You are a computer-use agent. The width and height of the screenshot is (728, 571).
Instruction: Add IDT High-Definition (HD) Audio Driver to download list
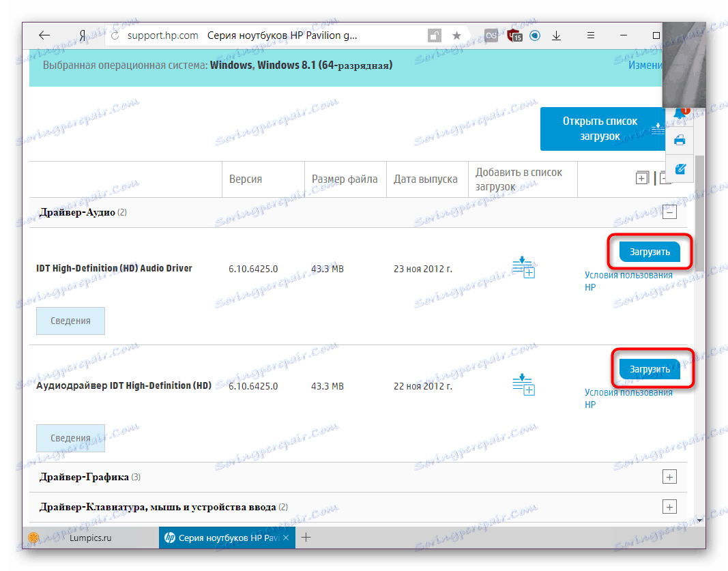[523, 267]
